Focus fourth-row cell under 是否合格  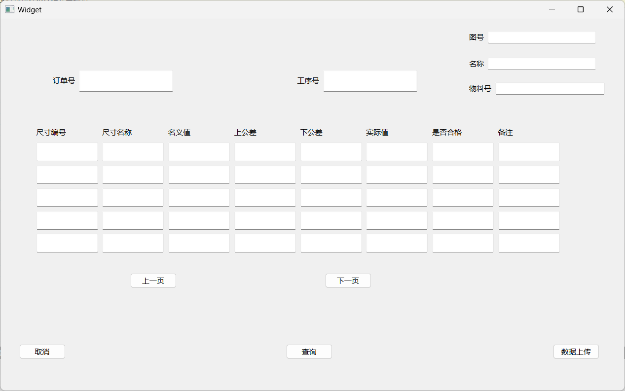[x=463, y=220]
